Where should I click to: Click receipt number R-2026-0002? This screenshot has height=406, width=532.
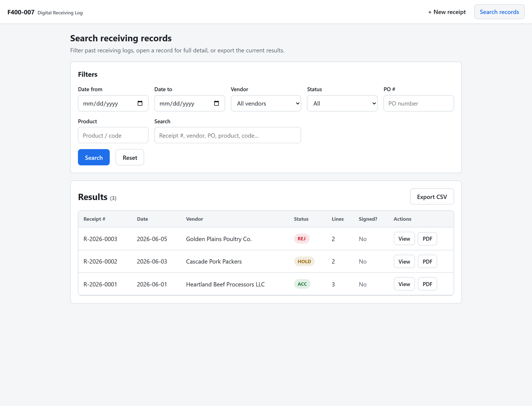(x=100, y=261)
